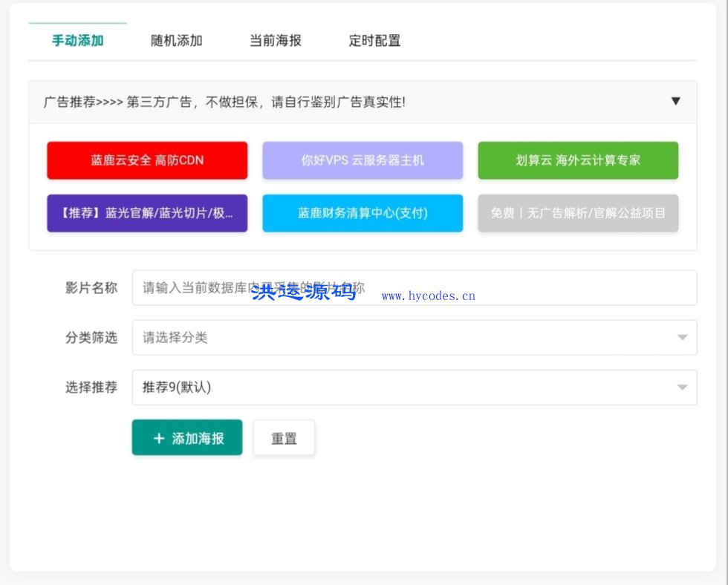Open the 你好VPS 云服务器主机 ad button
The width and height of the screenshot is (728, 585).
pos(363,160)
